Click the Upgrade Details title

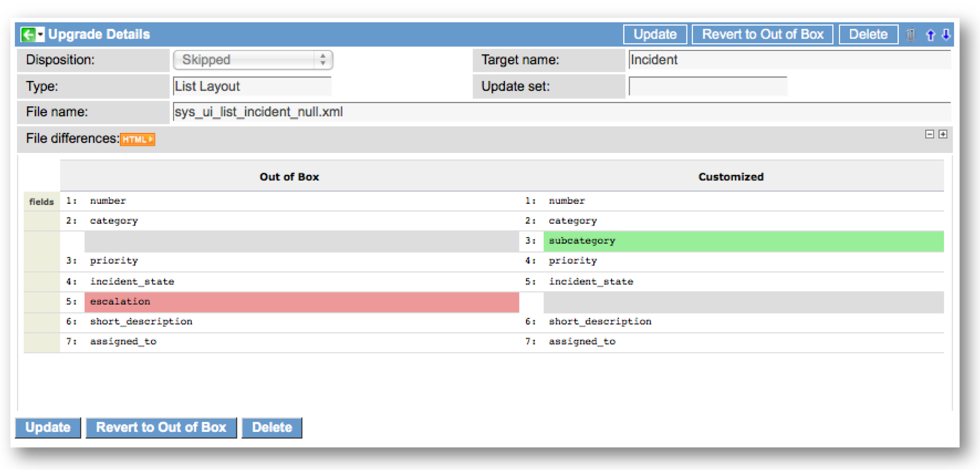(99, 34)
